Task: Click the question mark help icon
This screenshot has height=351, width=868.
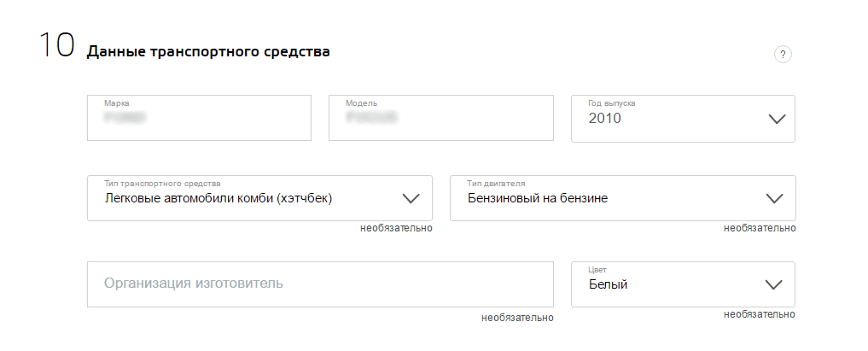Action: tap(783, 55)
